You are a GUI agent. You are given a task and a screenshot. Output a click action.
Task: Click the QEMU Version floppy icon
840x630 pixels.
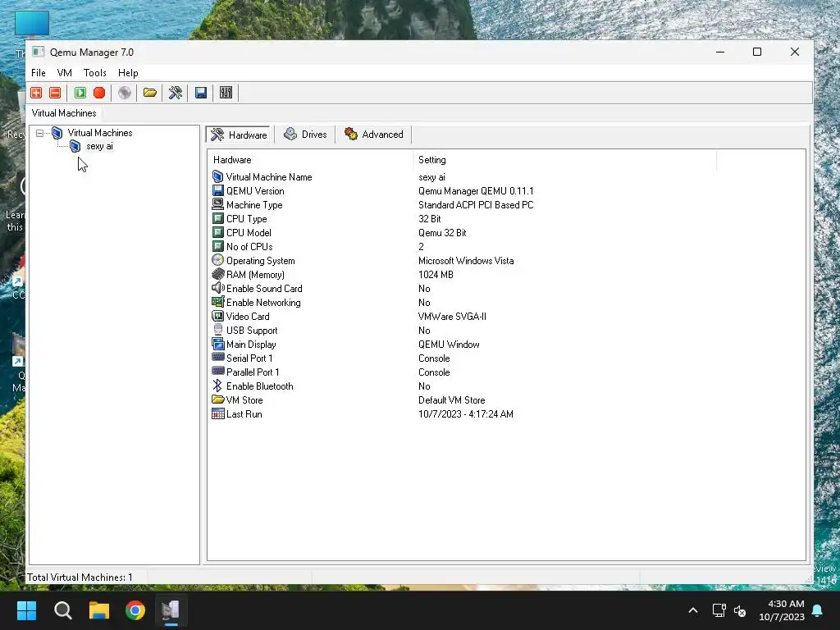(x=217, y=190)
